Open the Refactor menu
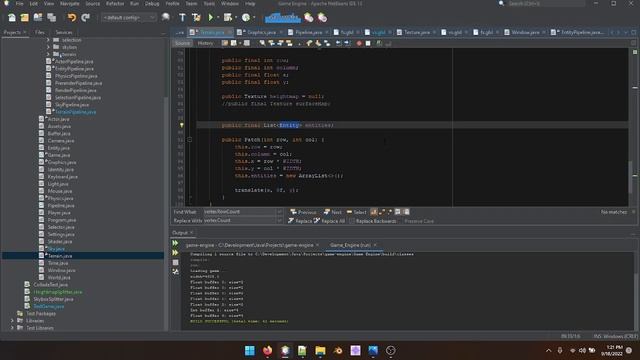640x360 pixels. tap(115, 3)
